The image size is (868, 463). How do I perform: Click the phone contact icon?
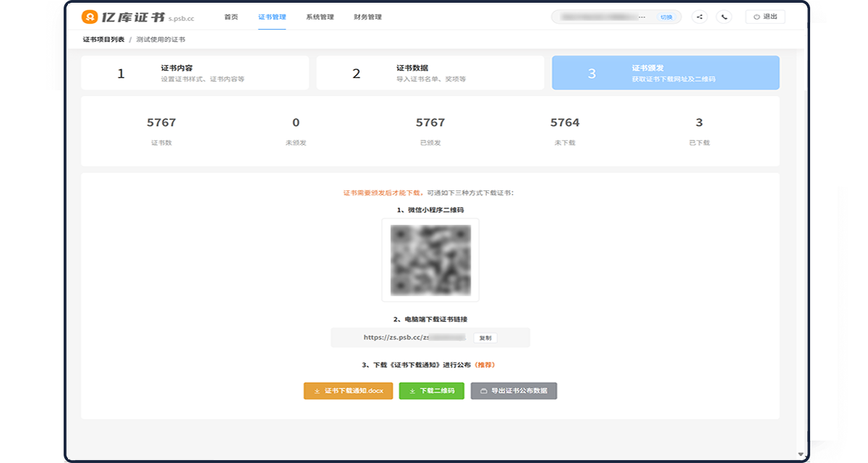723,17
